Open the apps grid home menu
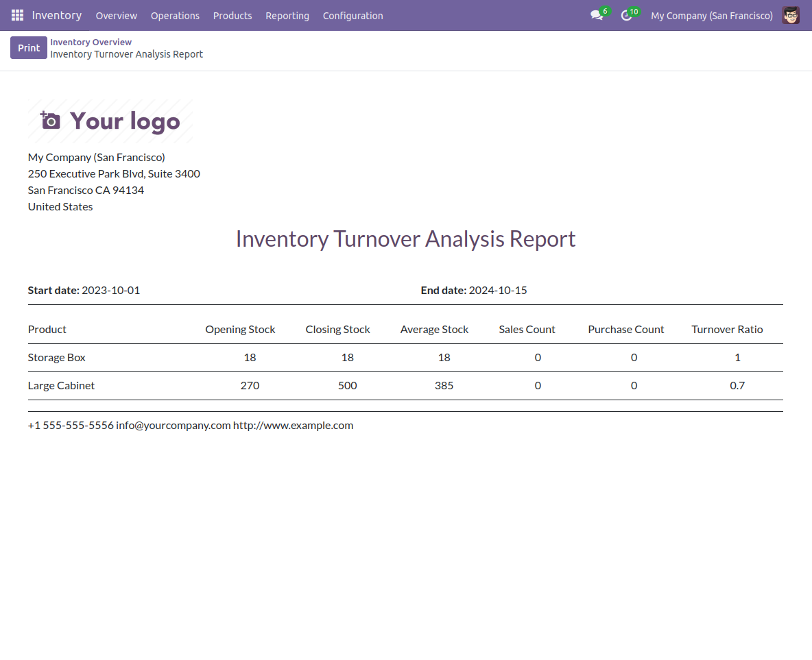The image size is (812, 660). tap(17, 15)
